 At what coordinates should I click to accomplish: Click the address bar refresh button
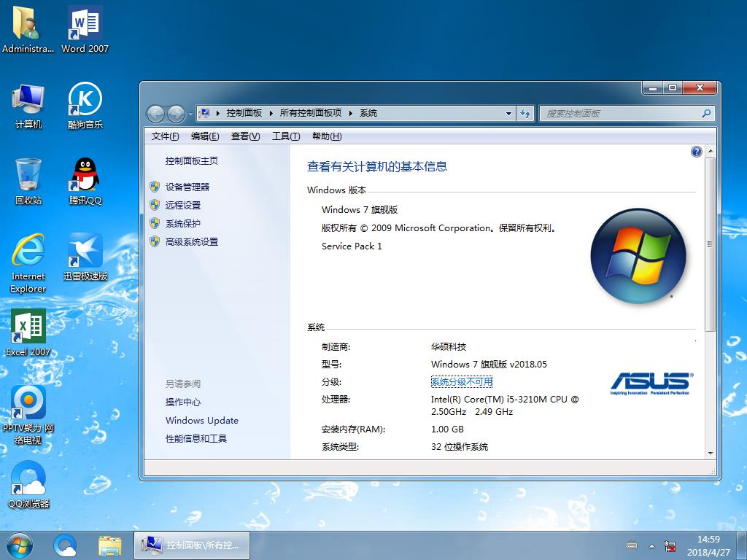tap(525, 113)
